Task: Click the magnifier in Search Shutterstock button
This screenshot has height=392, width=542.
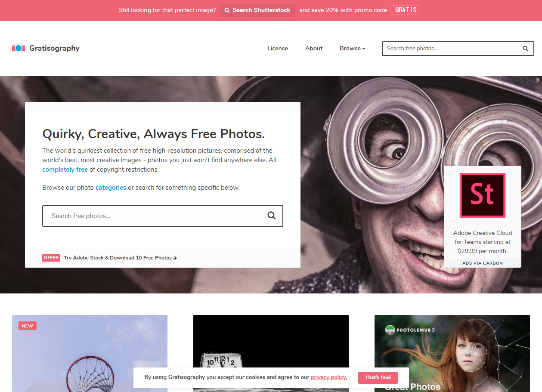Action: coord(227,10)
